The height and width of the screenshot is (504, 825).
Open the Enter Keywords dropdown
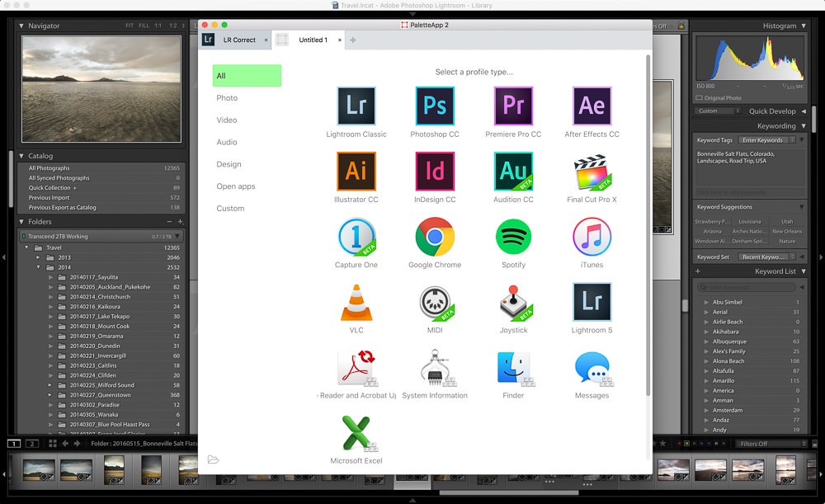pyautogui.click(x=767, y=140)
